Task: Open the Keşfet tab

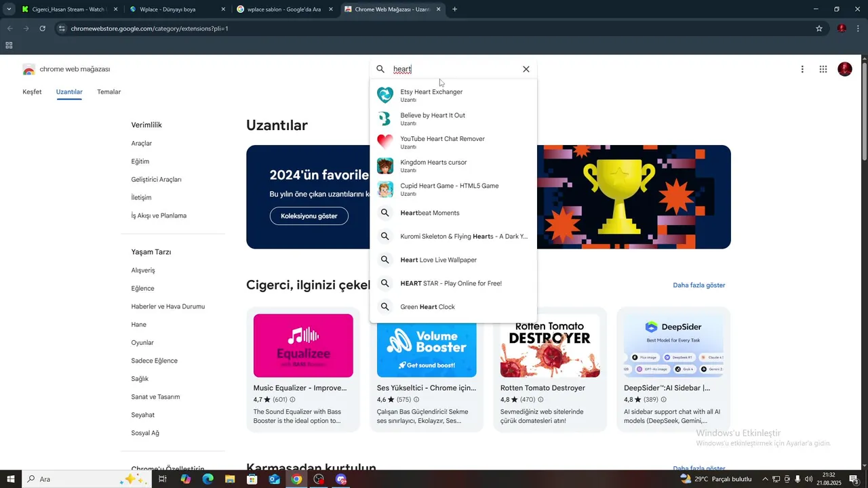Action: pos(32,91)
